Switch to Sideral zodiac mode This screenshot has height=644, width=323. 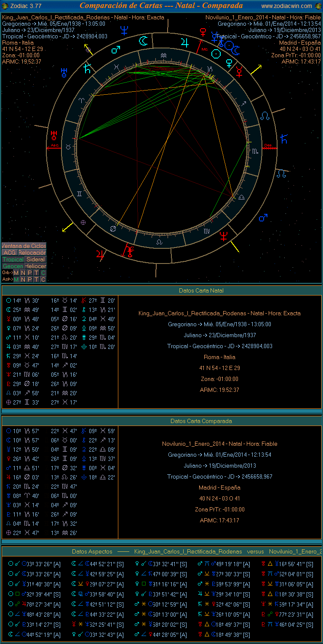[x=35, y=260]
